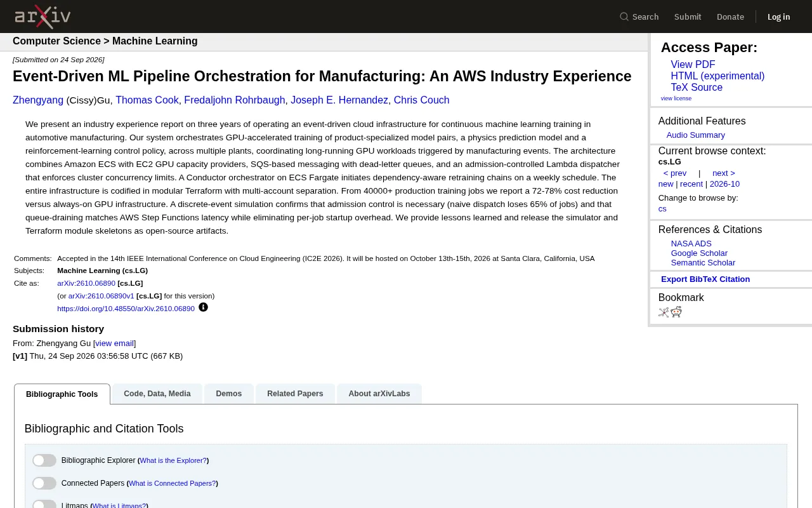This screenshot has height=508, width=812.
Task: Switch to the Code, Data, Media tab
Action: point(157,394)
